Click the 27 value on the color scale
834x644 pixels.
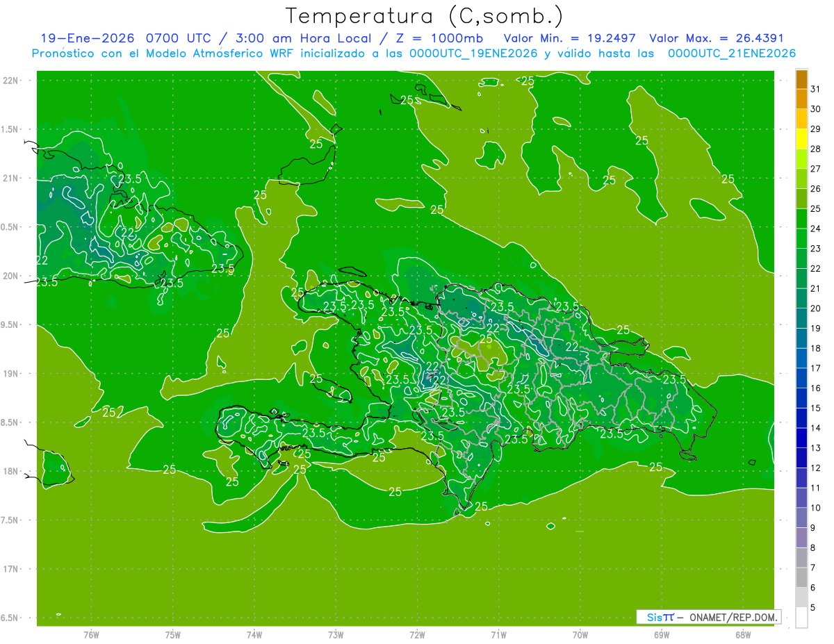(816, 169)
